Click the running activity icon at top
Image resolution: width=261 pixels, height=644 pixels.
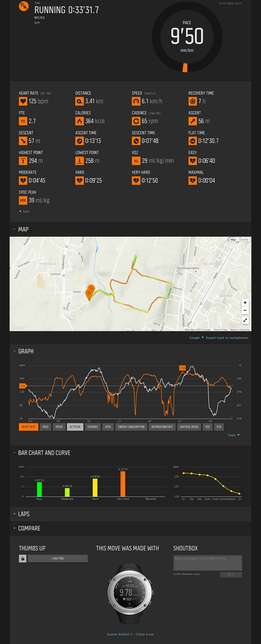pos(24,6)
